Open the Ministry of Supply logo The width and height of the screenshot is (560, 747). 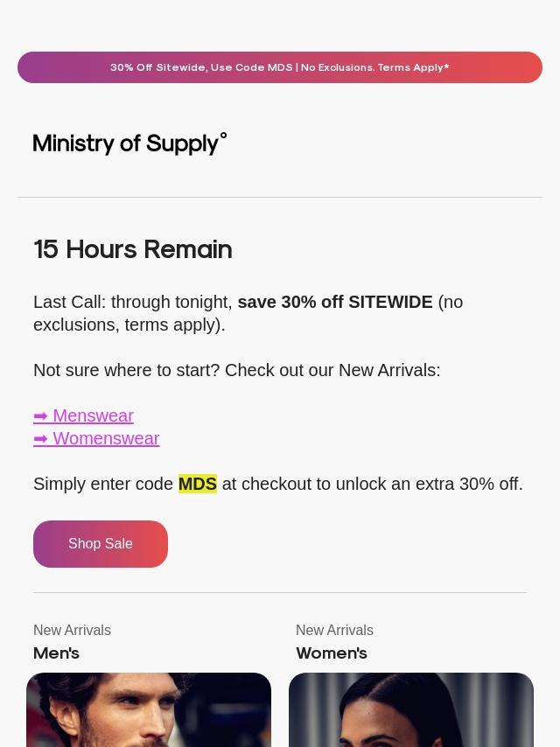[x=129, y=143]
